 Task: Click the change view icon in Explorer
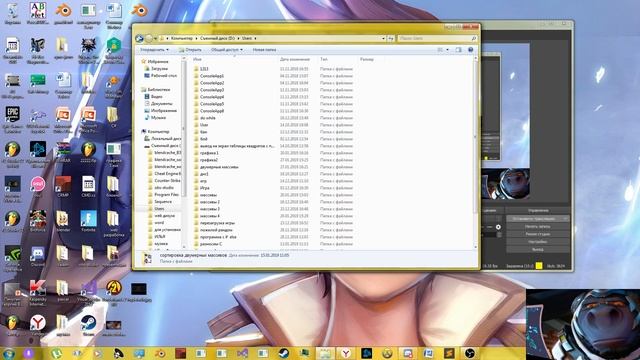point(440,50)
